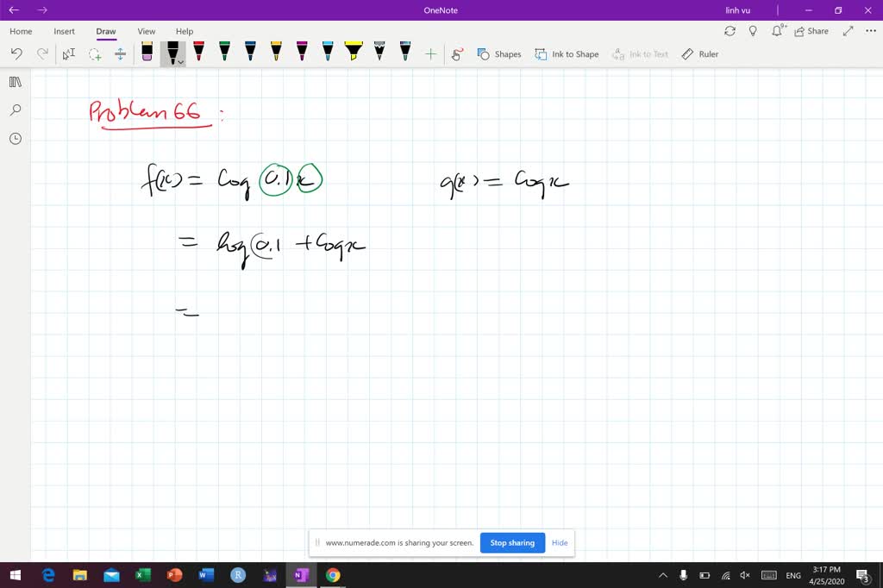This screenshot has width=883, height=588.
Task: Select the Eraser tool
Action: pos(146,53)
